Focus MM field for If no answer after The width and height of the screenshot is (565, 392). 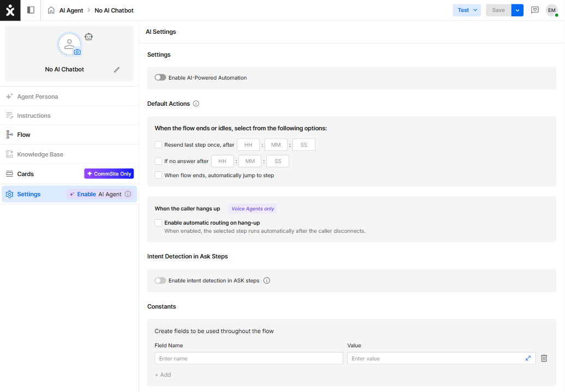point(250,161)
